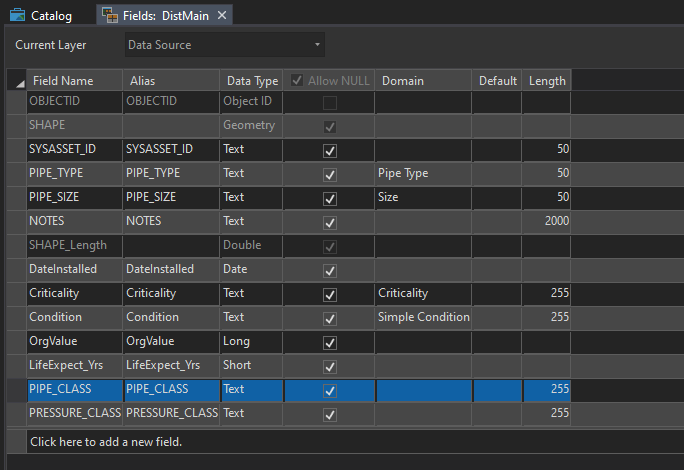Select row header of DateInstalled field
Screen dimensions: 684x470
tap(14, 269)
